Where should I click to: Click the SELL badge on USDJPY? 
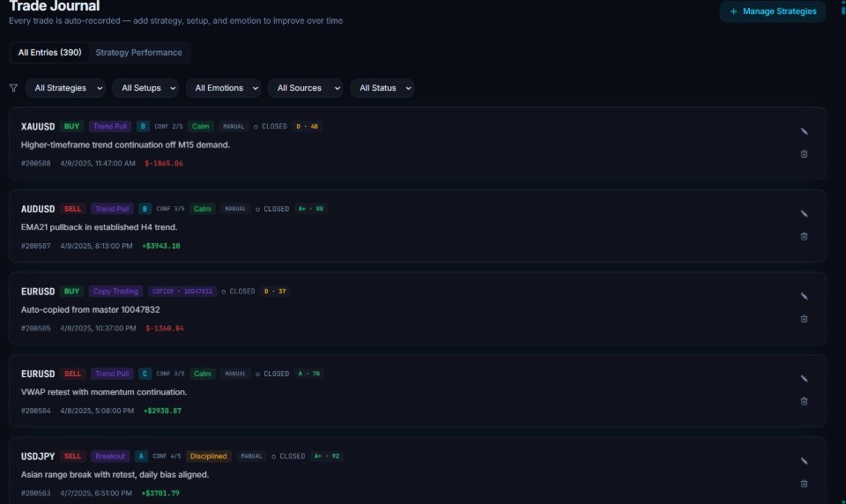coord(72,456)
